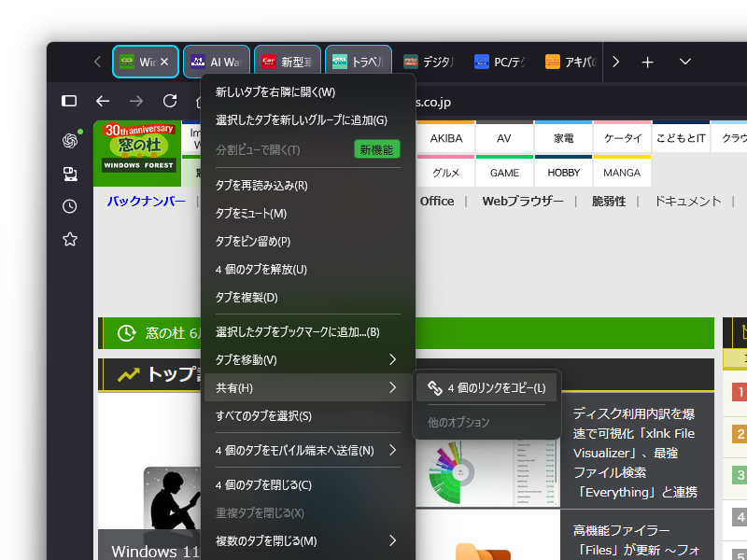Open the グルメ site category
Viewport: 747px width, 560px height.
[446, 172]
